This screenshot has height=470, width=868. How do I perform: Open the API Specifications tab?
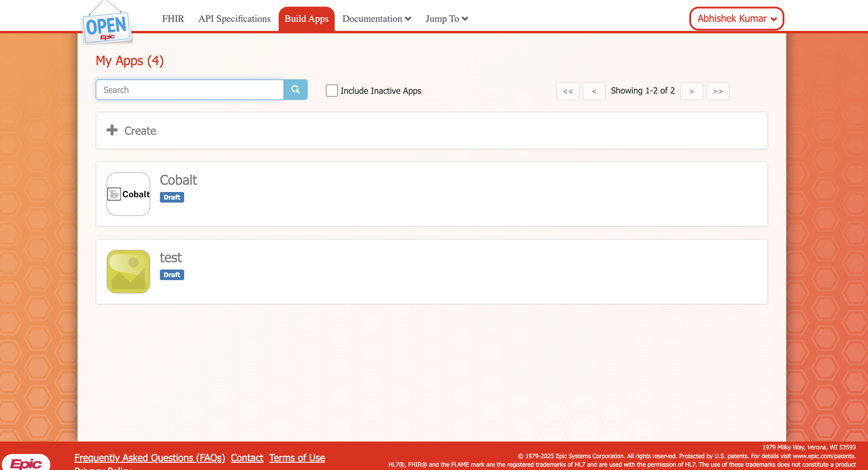[x=234, y=19]
